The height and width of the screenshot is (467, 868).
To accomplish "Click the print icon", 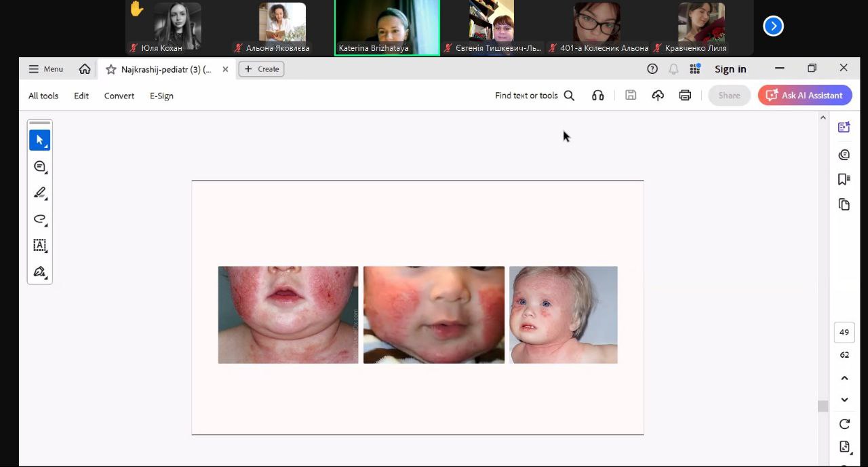I will pos(685,96).
